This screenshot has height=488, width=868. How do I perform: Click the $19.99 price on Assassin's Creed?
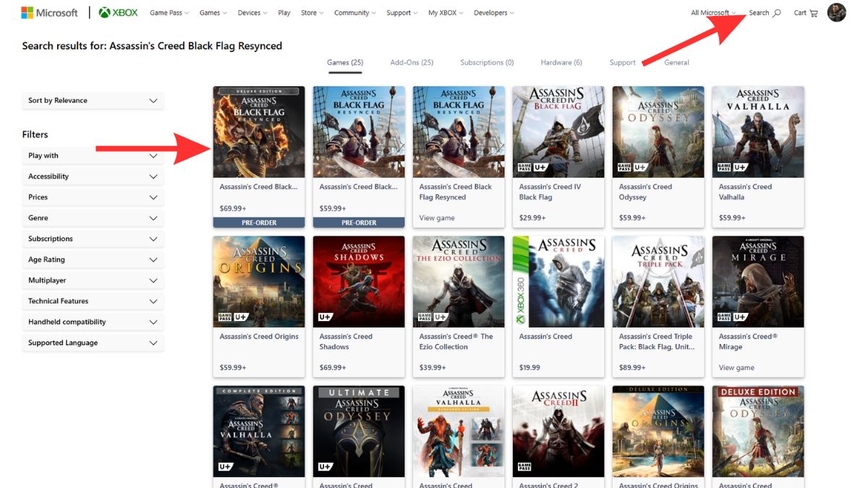click(530, 368)
